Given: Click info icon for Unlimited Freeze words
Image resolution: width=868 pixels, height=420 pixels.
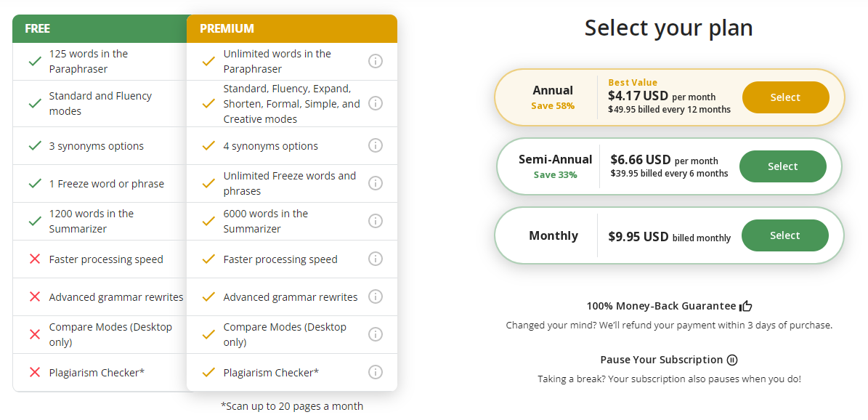Looking at the screenshot, I should coord(376,183).
